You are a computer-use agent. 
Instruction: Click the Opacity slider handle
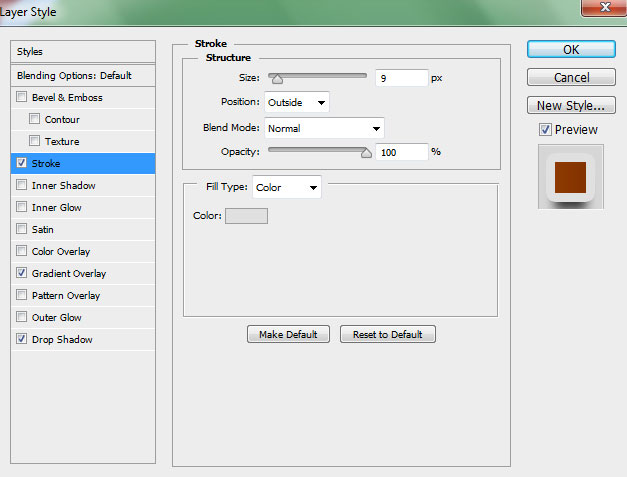pos(366,153)
